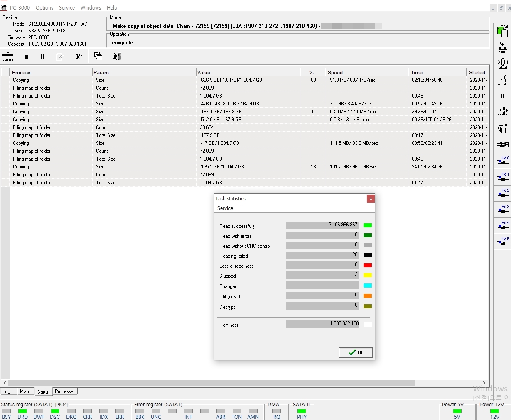
Task: Click the exit walking-man toolbar icon
Action: point(117,56)
